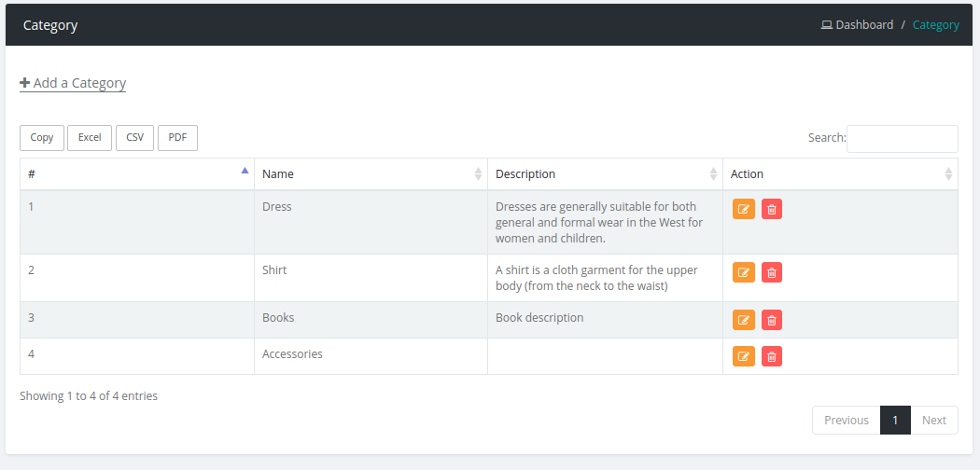Focus the Search input field
The width and height of the screenshot is (980, 470).
point(902,139)
